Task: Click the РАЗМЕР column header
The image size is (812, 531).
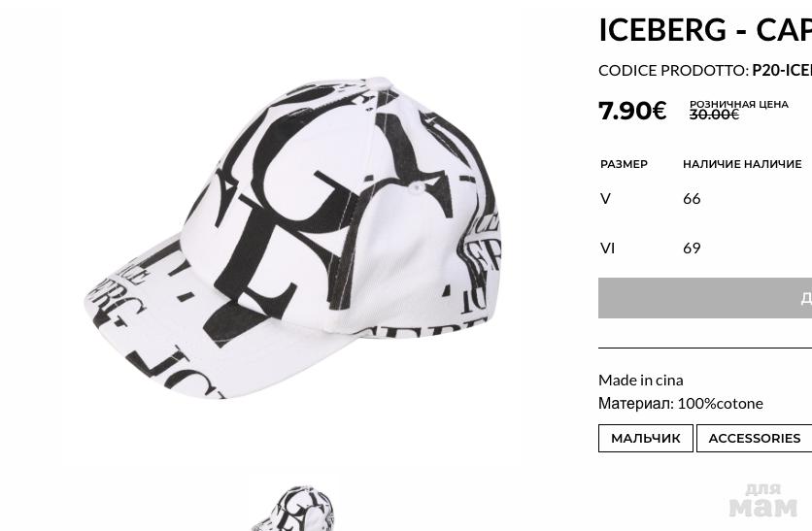Action: [x=624, y=164]
